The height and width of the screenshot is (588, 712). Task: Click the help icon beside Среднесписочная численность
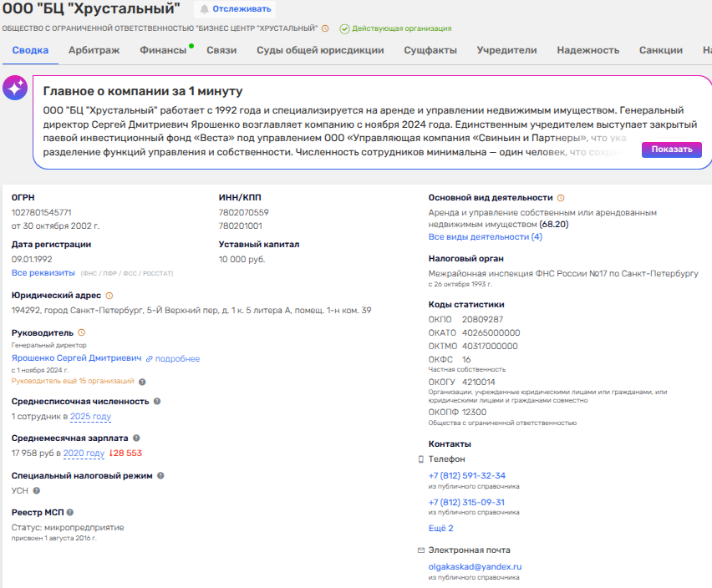157,401
